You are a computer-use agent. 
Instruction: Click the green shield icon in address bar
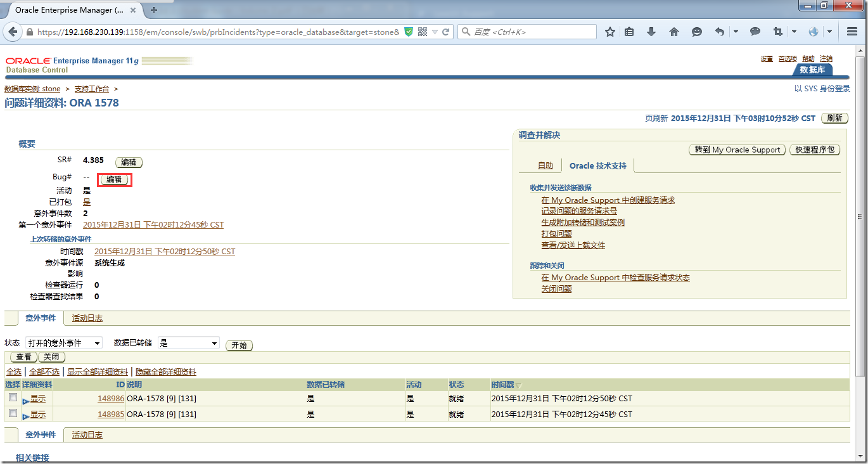click(x=409, y=32)
